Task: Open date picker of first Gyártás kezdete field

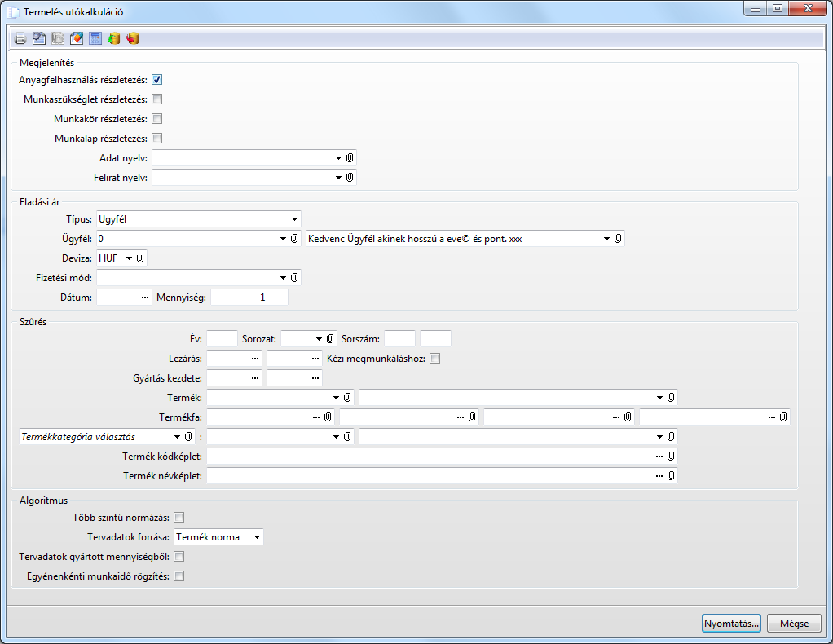Action: point(255,378)
